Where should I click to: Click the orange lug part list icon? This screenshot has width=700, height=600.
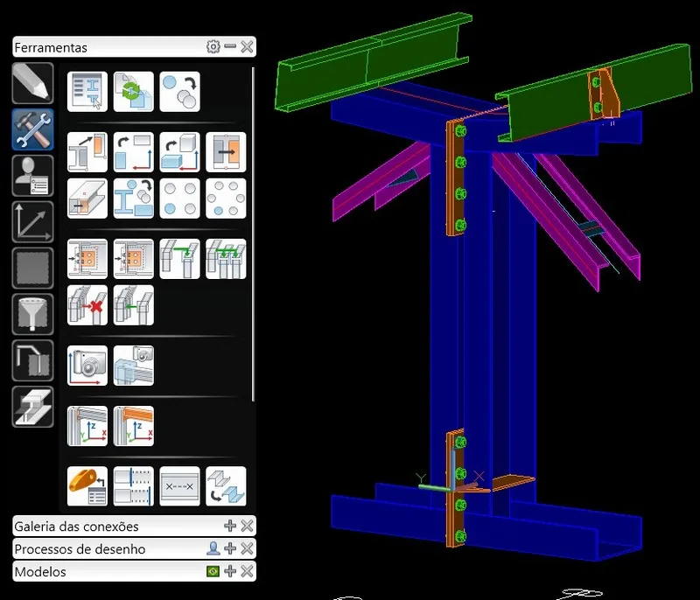tap(87, 486)
